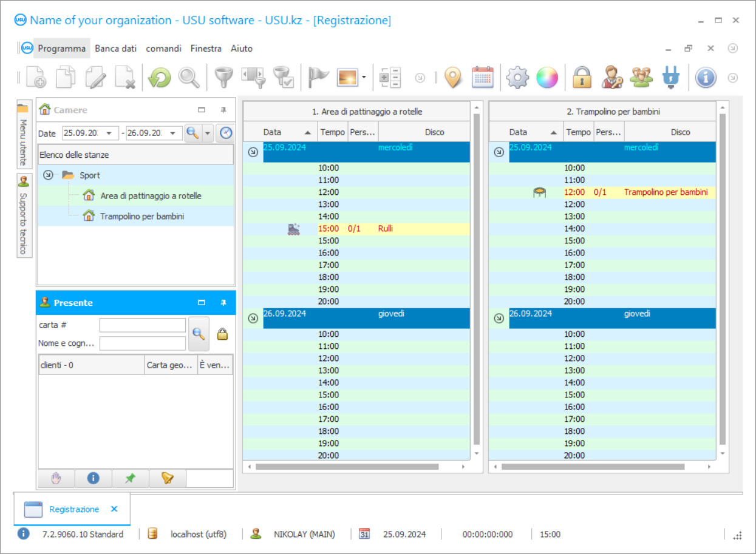Switch to the Registrazione tab

pyautogui.click(x=73, y=509)
